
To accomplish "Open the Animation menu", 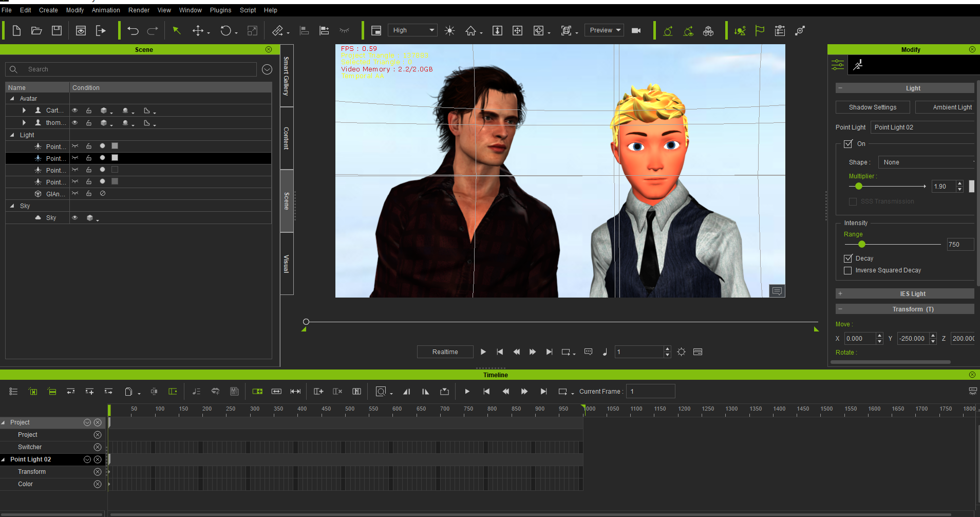I will tap(106, 10).
